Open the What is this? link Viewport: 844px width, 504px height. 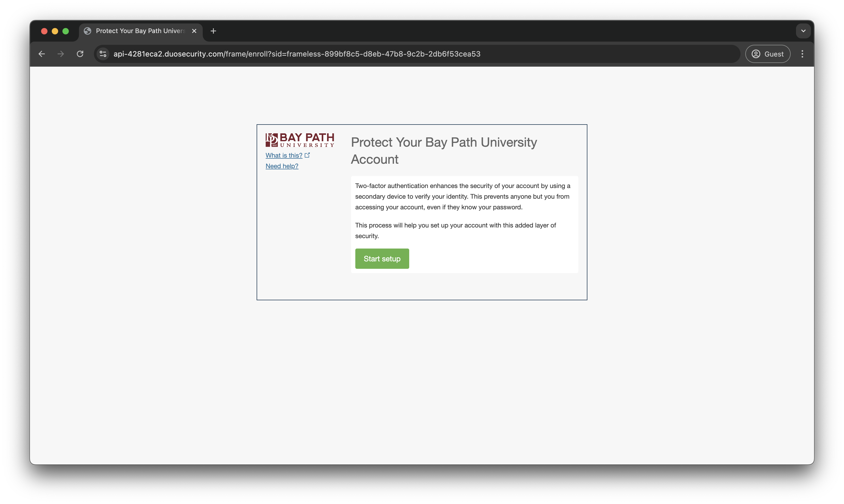(284, 155)
